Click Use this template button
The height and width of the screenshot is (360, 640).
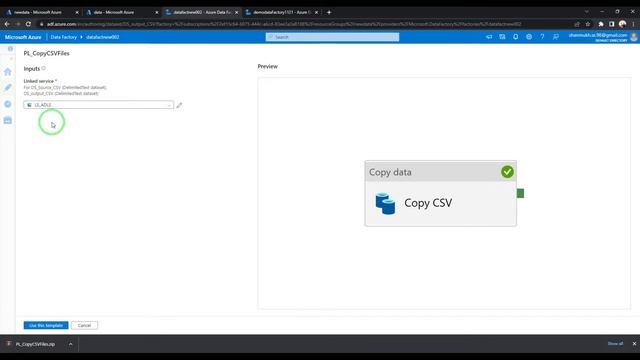pos(46,325)
